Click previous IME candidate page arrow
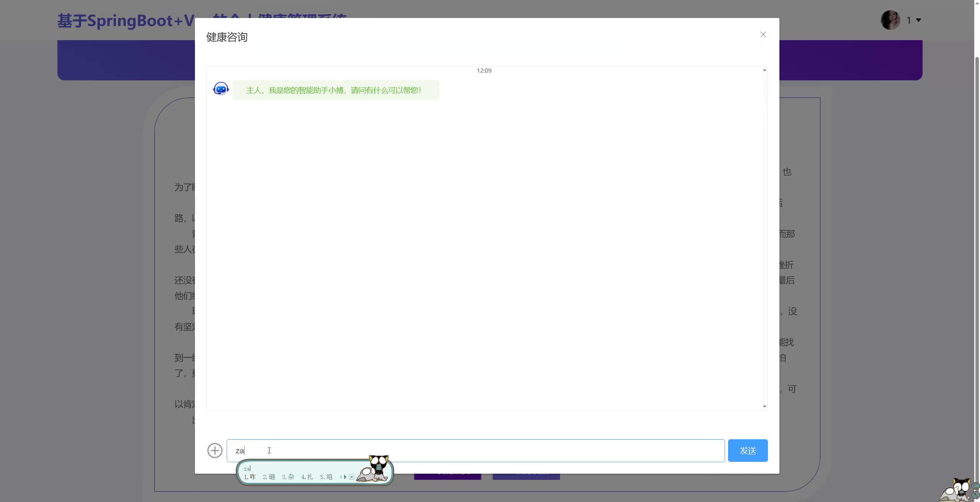This screenshot has width=980, height=502. pyautogui.click(x=340, y=477)
